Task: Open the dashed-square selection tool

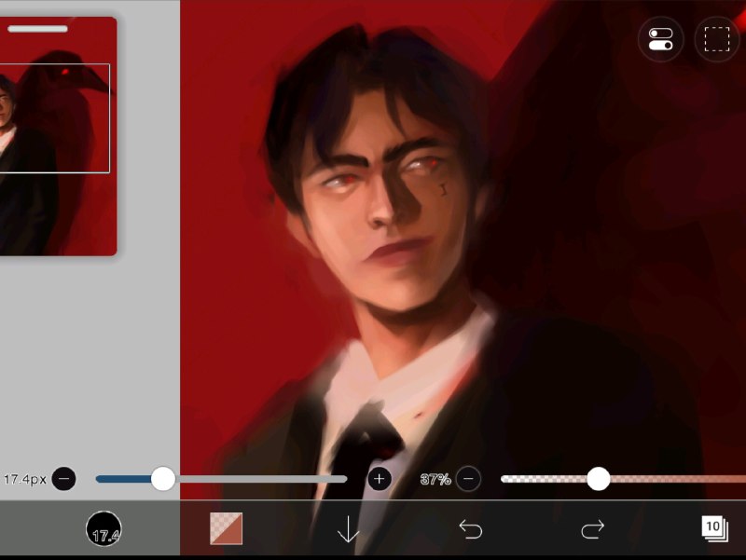Action: 717,39
